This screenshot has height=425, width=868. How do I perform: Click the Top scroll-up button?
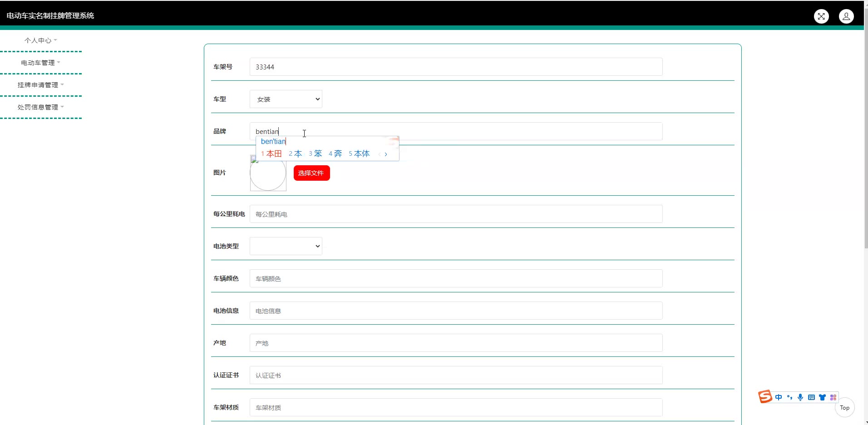coord(845,408)
